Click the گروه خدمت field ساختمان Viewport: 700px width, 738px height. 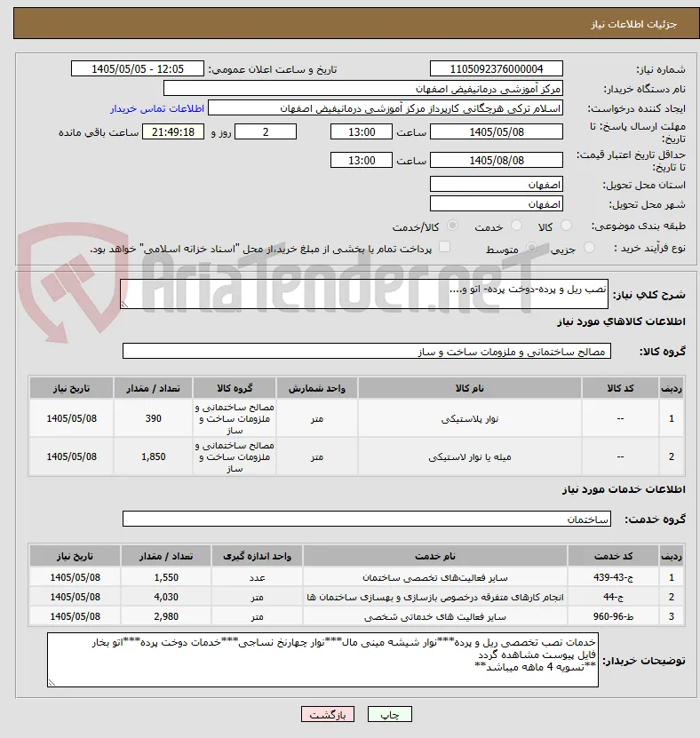click(367, 520)
